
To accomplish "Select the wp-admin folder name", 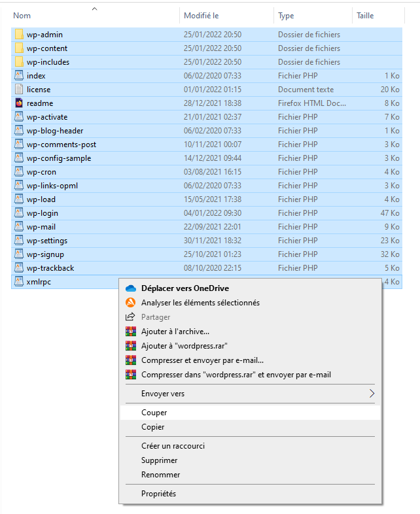I will tap(44, 35).
